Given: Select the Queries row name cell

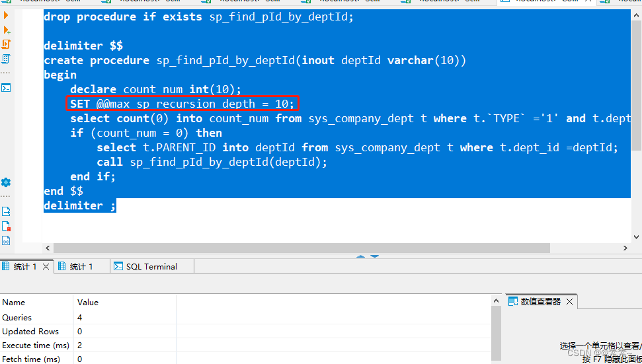Looking at the screenshot, I should (x=36, y=317).
